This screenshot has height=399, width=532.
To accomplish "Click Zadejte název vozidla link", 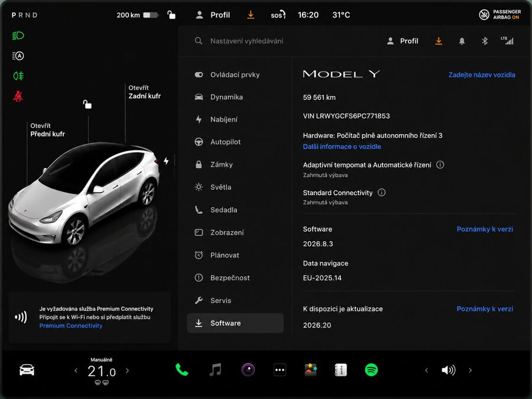I will click(x=481, y=74).
